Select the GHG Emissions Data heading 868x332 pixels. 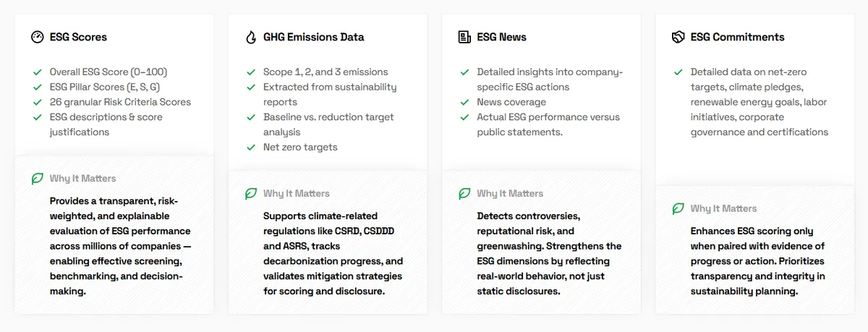(x=314, y=37)
